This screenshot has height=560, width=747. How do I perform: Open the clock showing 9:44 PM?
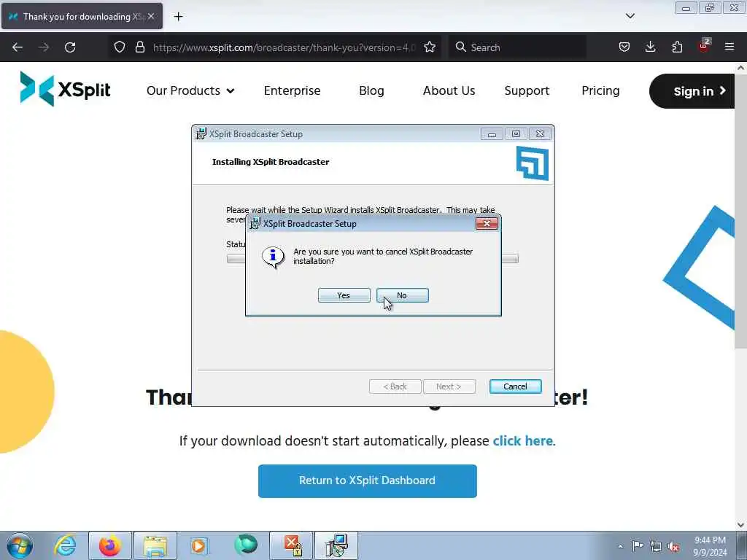point(710,546)
